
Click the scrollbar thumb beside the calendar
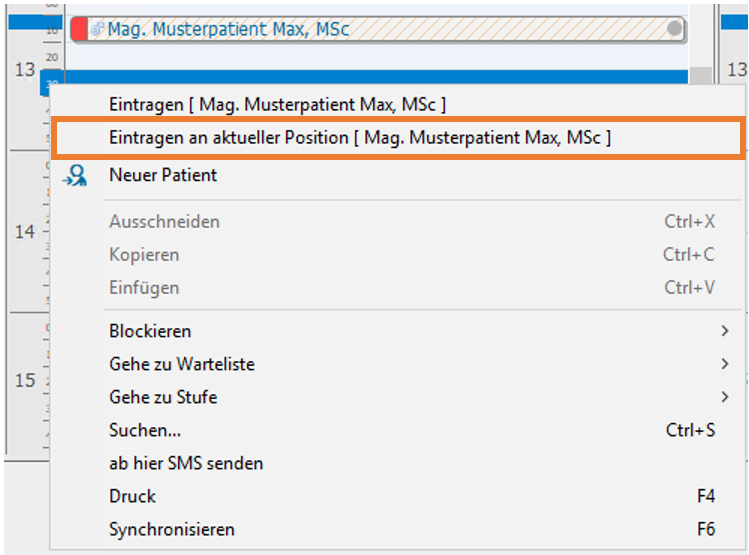click(701, 75)
